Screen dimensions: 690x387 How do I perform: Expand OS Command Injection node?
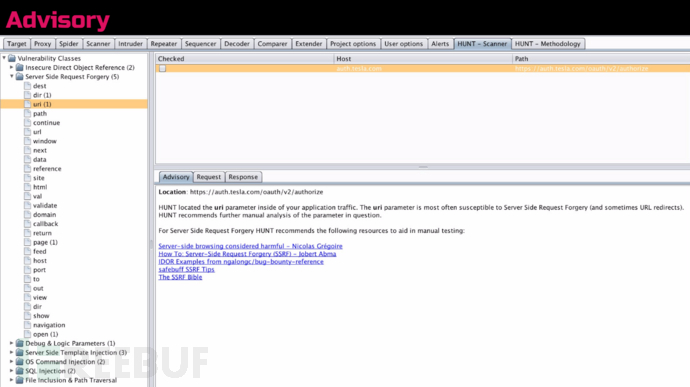coord(11,361)
